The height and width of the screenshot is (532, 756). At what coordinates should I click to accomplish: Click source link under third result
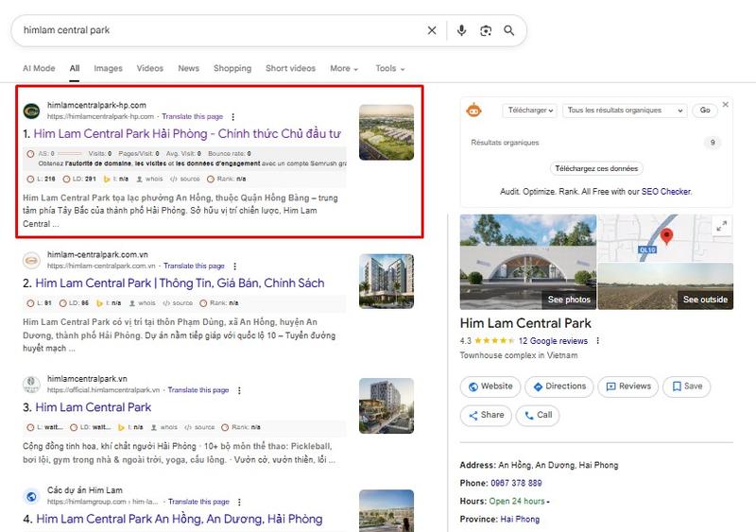pos(199,427)
